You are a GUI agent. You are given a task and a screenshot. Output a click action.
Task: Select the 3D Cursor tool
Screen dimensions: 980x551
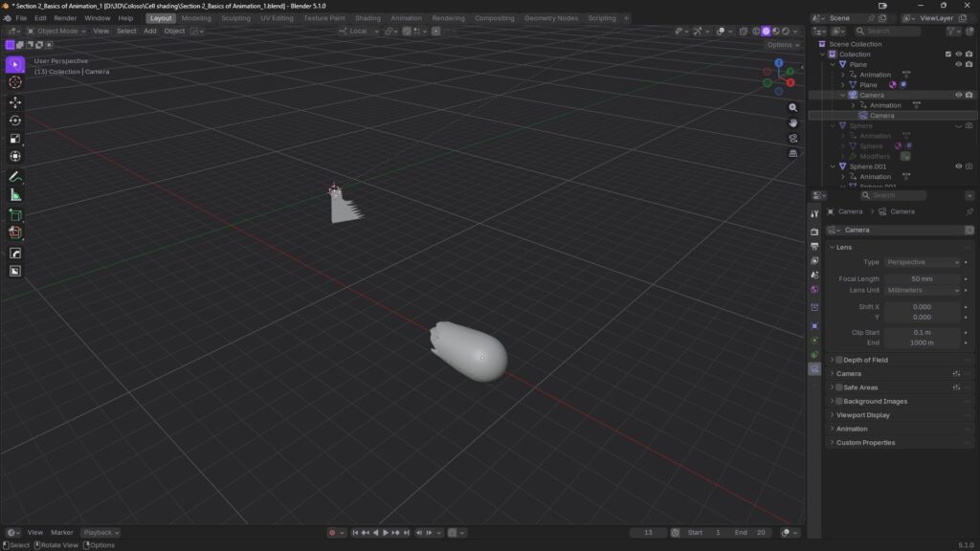(15, 82)
